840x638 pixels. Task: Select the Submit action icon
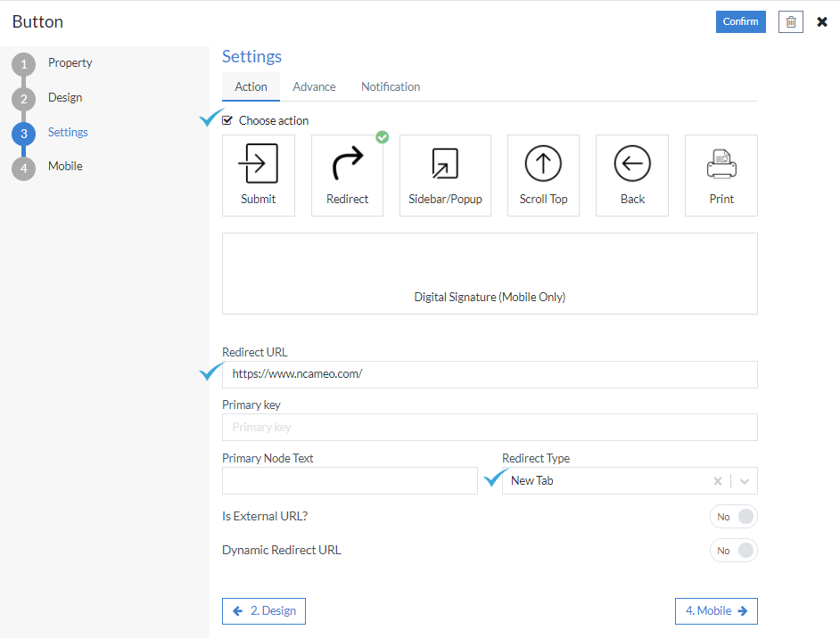(x=258, y=175)
